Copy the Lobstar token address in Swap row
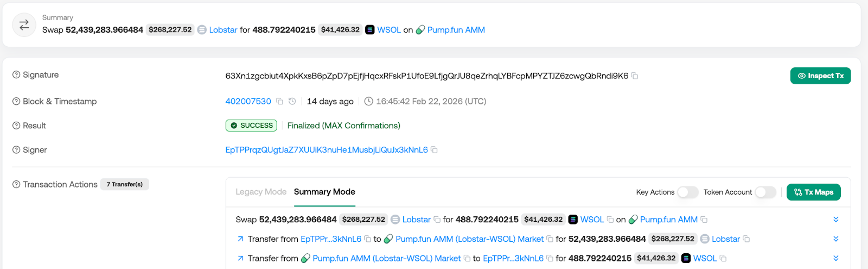The image size is (868, 269). pos(437,220)
